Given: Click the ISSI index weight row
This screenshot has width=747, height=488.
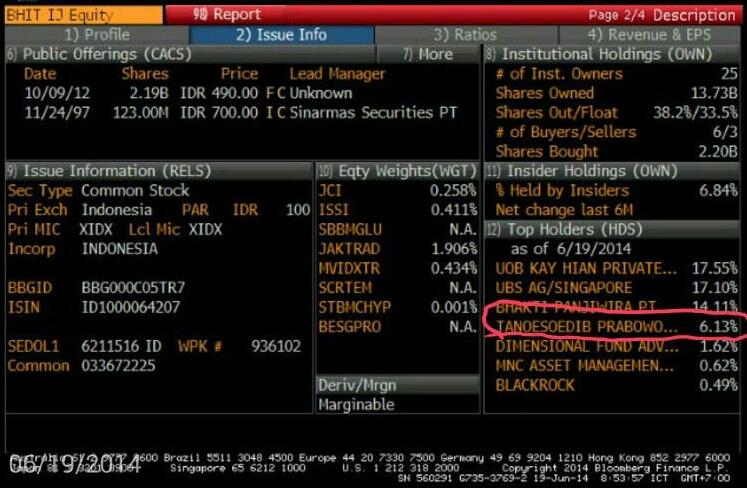Looking at the screenshot, I should point(397,210).
